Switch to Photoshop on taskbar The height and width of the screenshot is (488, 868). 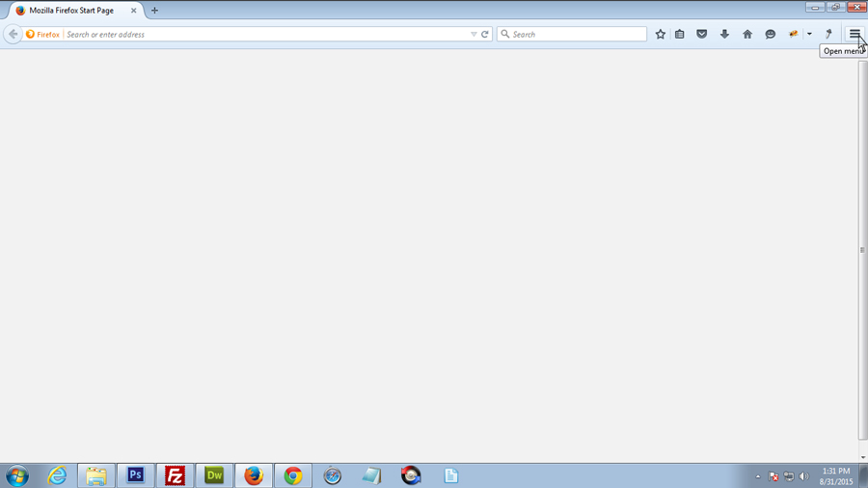point(136,475)
